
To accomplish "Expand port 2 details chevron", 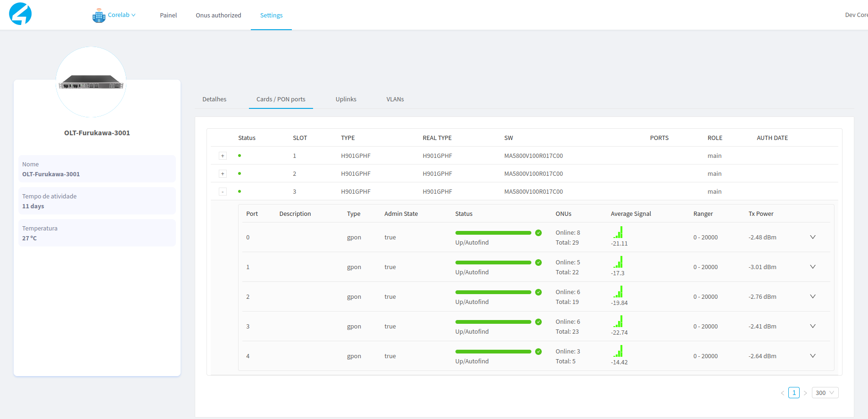I will coord(812,296).
